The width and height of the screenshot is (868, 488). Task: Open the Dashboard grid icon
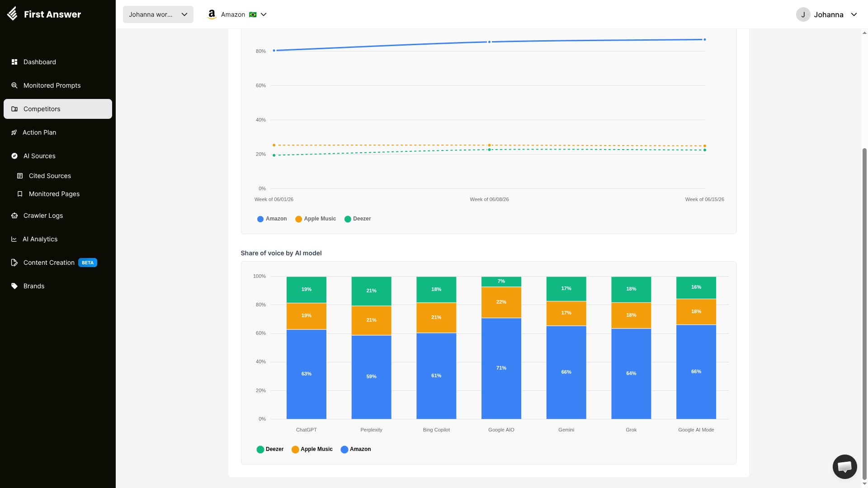[x=14, y=62]
